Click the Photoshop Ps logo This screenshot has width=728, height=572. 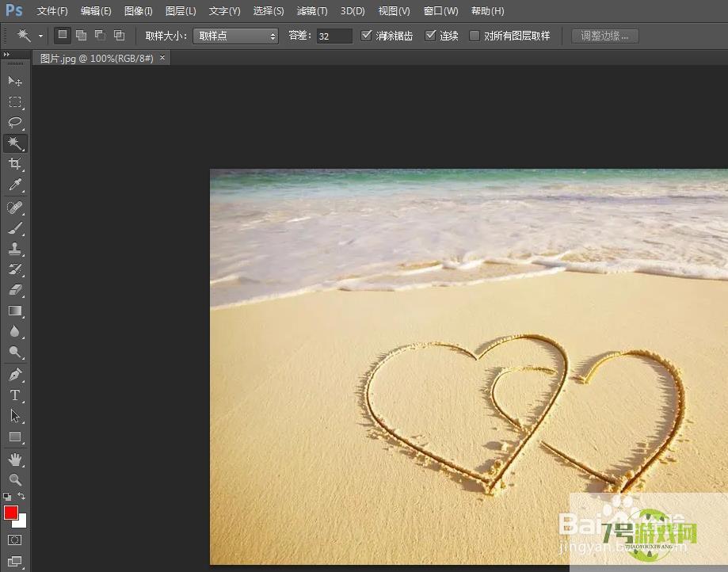point(14,10)
